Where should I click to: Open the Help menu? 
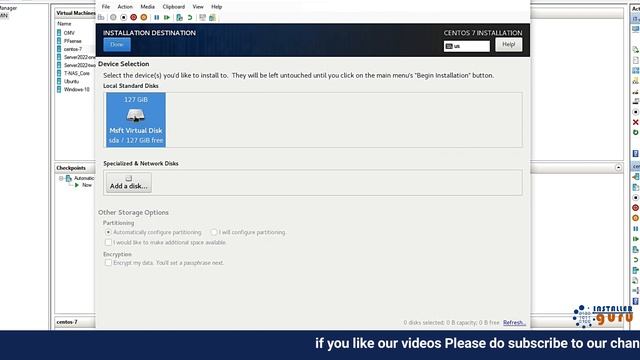click(x=216, y=7)
